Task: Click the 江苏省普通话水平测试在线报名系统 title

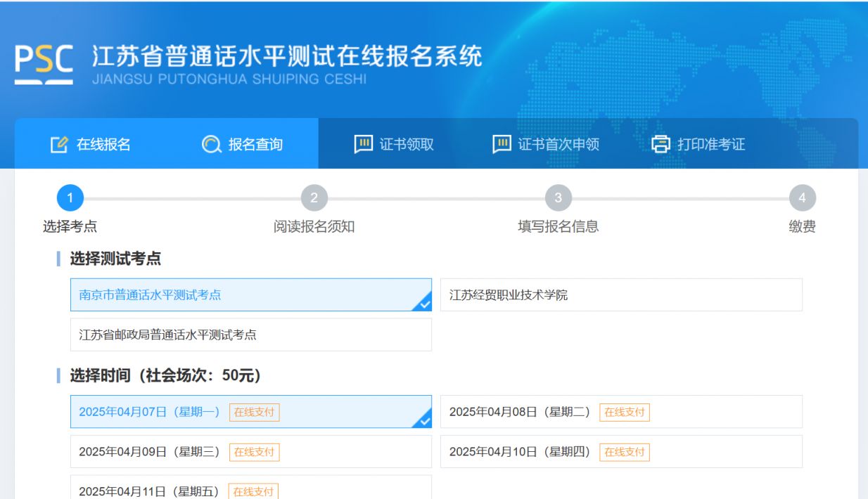Action: click(x=287, y=57)
